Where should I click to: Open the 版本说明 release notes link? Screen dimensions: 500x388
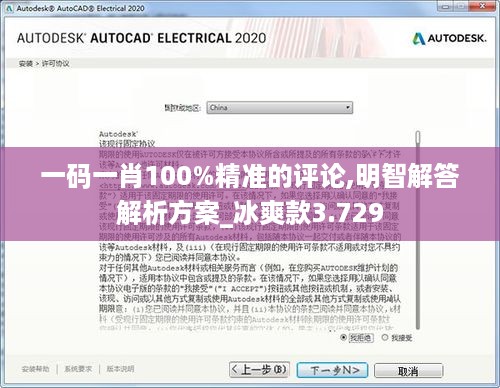tap(120, 369)
